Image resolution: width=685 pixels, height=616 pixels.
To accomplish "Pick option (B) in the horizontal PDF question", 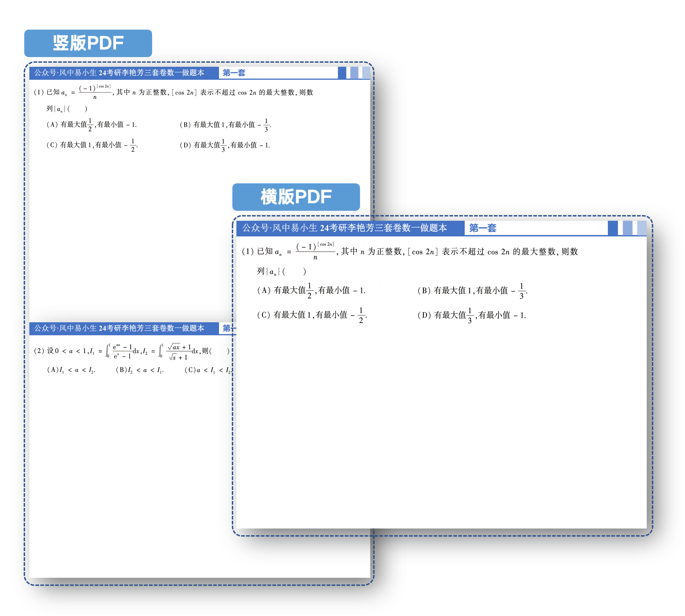I will [472, 291].
